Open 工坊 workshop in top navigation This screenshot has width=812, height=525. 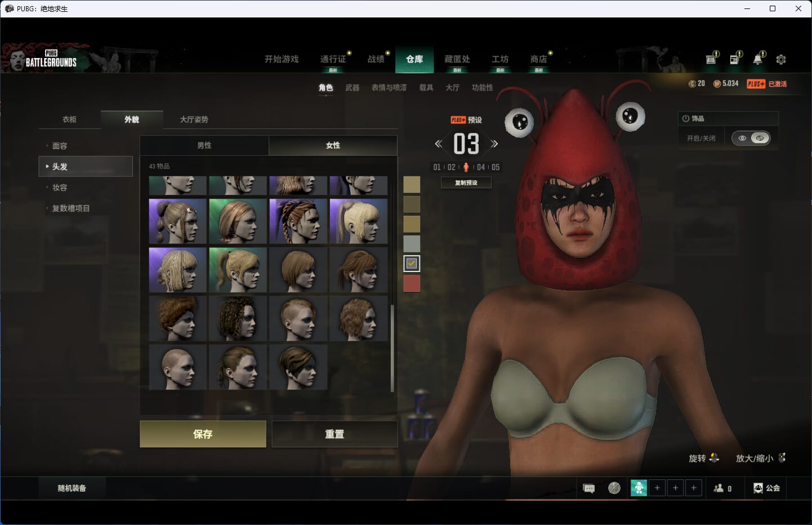tap(500, 59)
